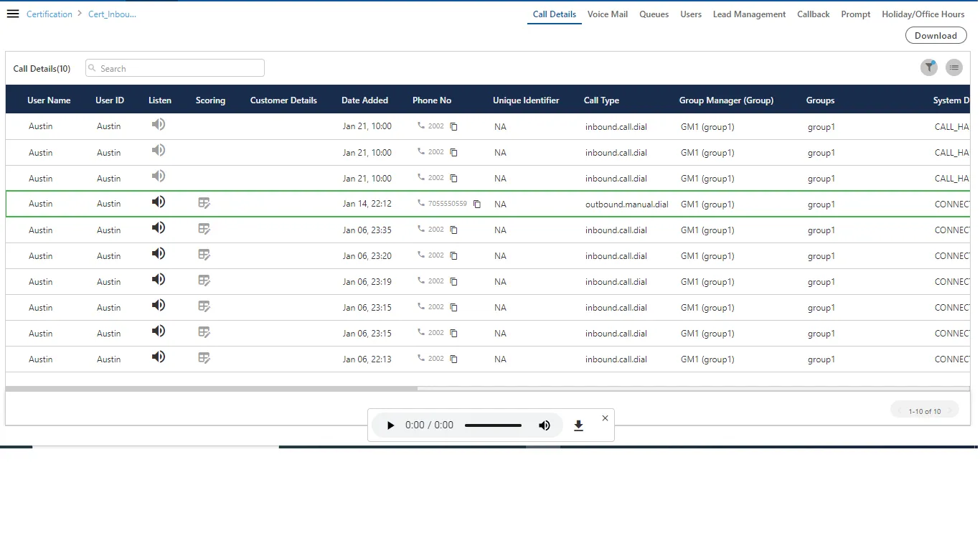
Task: Open the hamburger navigation menu
Action: pos(13,14)
